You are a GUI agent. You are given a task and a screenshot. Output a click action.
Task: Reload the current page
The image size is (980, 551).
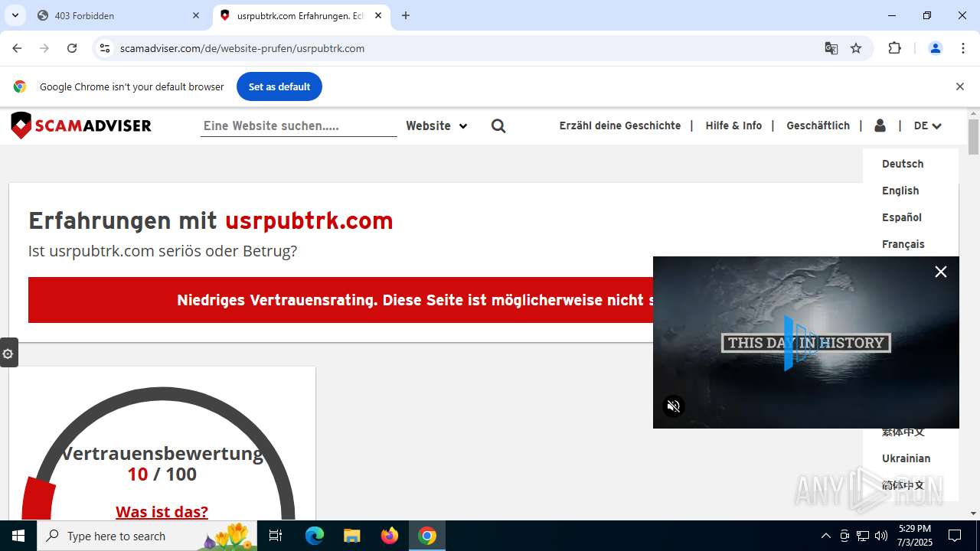[72, 48]
